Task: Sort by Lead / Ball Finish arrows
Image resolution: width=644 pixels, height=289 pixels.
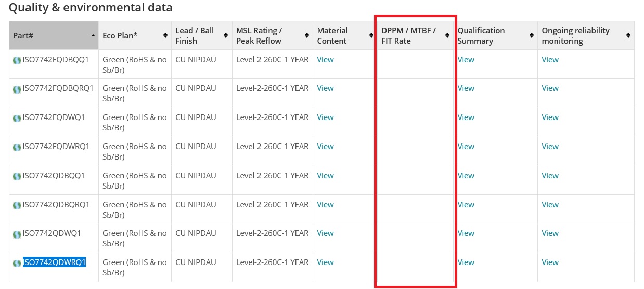Action: click(226, 35)
